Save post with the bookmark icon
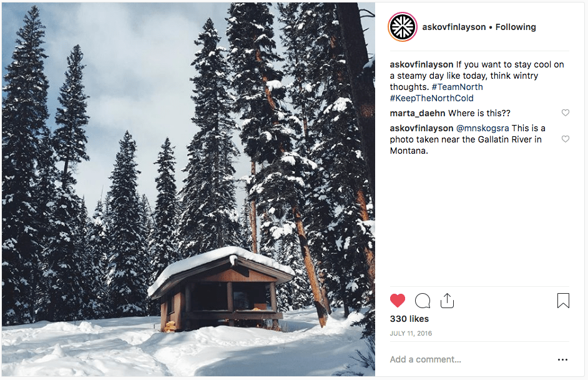Viewport: 588px width, 380px height. tap(563, 301)
